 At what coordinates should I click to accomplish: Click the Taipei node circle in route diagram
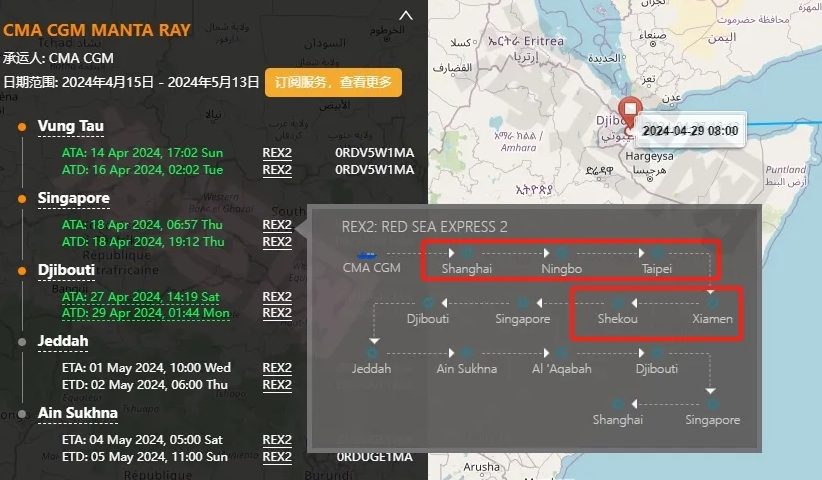click(656, 253)
